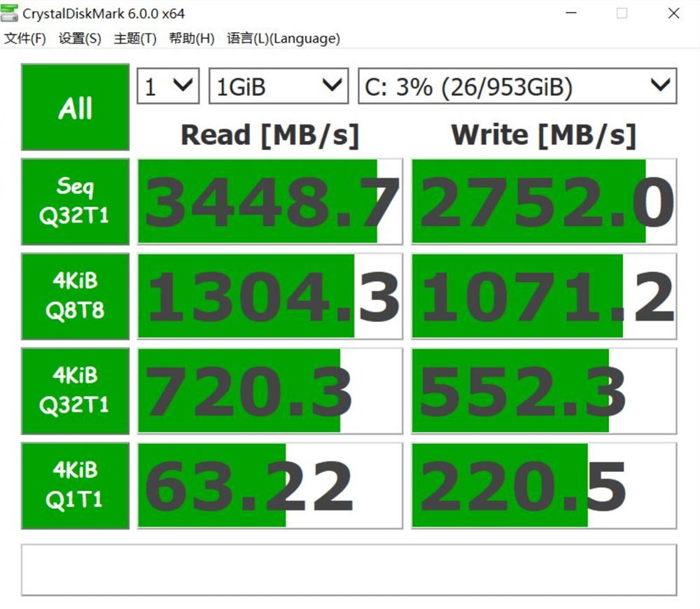Open the 帮助(H) menu

coord(192,38)
